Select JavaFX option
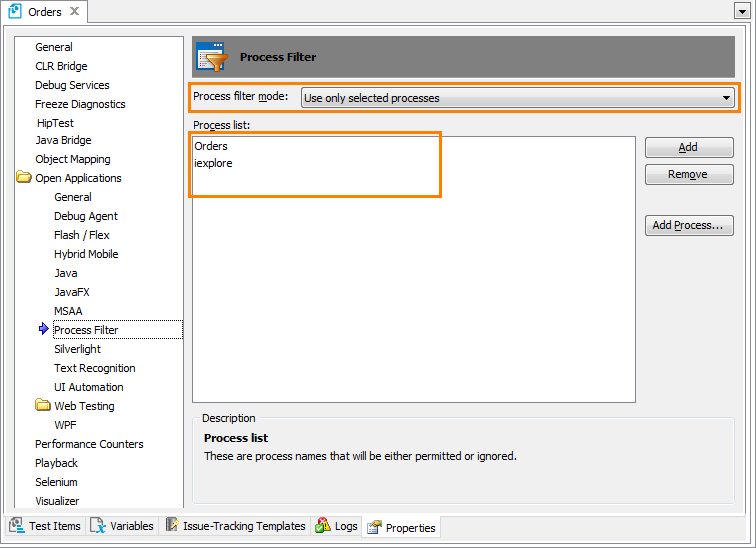The width and height of the screenshot is (756, 548). (72, 292)
